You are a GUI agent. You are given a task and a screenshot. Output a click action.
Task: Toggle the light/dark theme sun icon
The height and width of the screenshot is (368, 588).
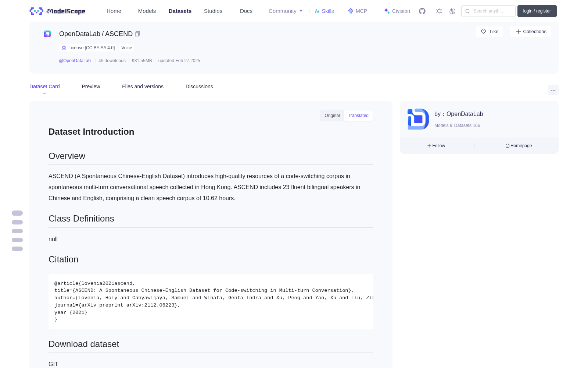point(439,11)
